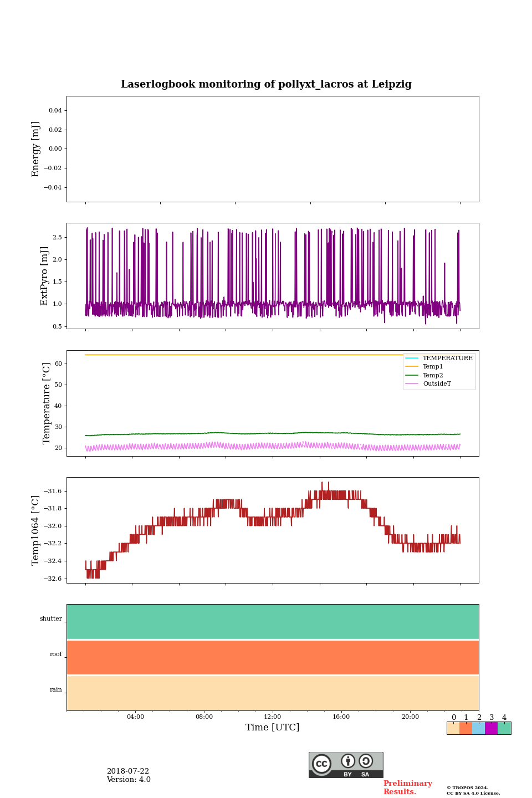Click the 2.5 tick on ExtPyro axis
The height and width of the screenshot is (798, 532).
pos(57,237)
